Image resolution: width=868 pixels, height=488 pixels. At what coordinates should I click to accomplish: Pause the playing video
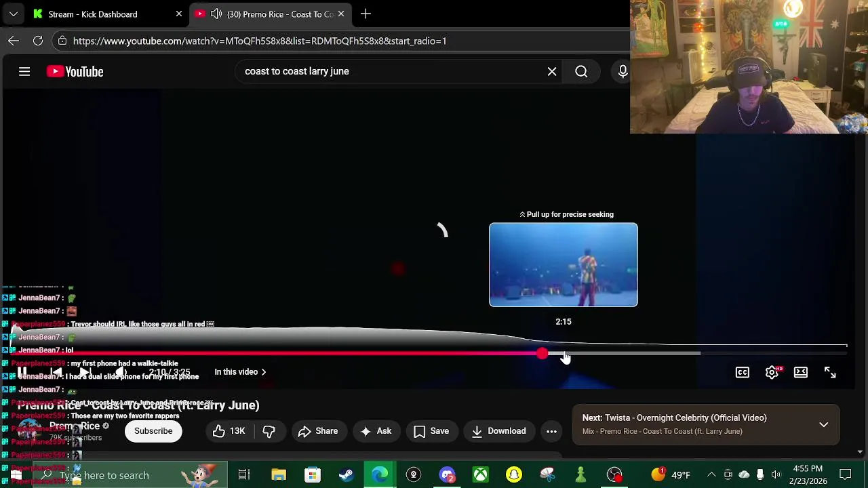tap(22, 372)
